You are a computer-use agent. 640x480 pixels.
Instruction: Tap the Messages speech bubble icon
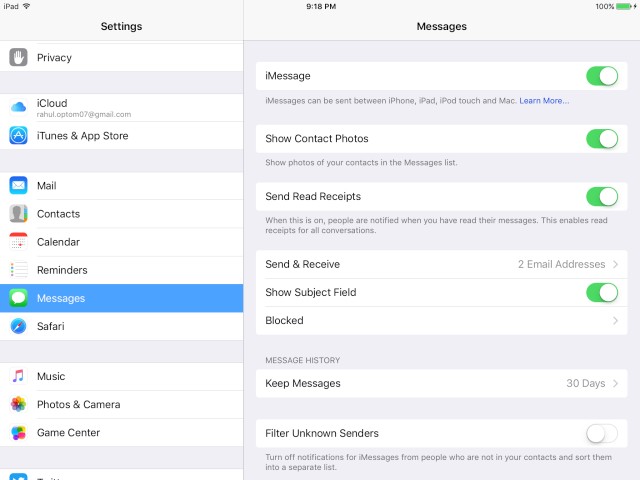[x=18, y=298]
